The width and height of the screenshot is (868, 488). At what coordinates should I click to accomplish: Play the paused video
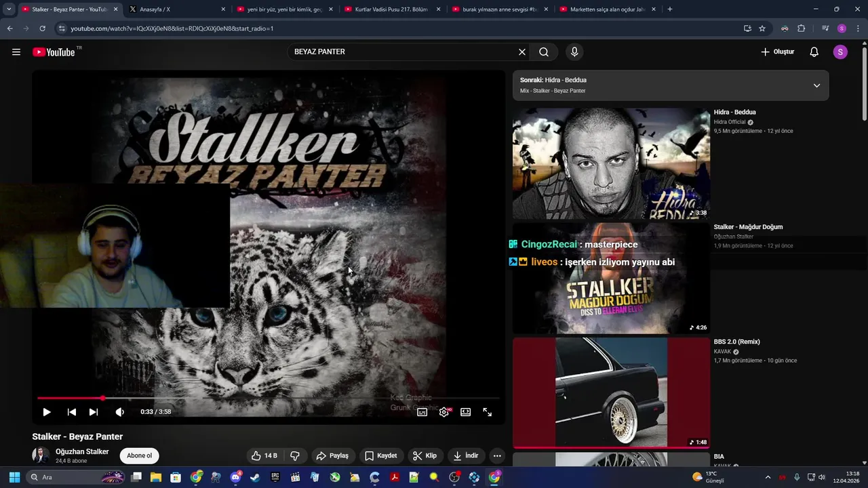(47, 412)
